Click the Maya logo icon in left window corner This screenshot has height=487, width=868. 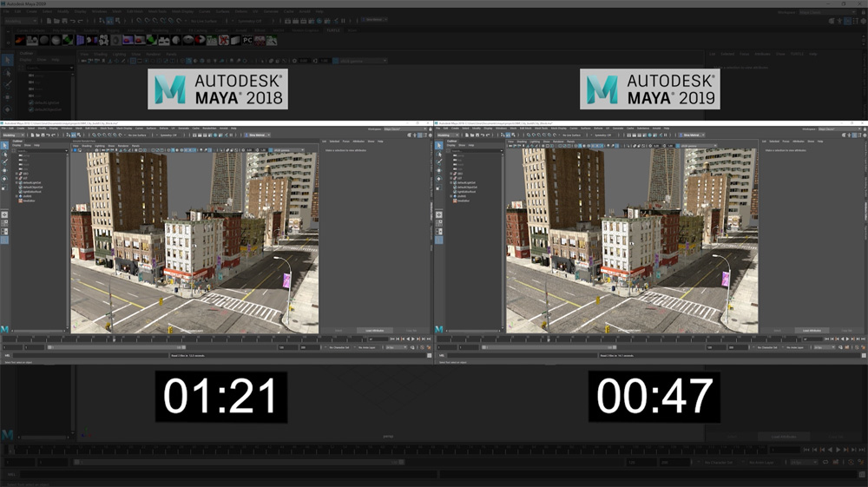click(4, 330)
